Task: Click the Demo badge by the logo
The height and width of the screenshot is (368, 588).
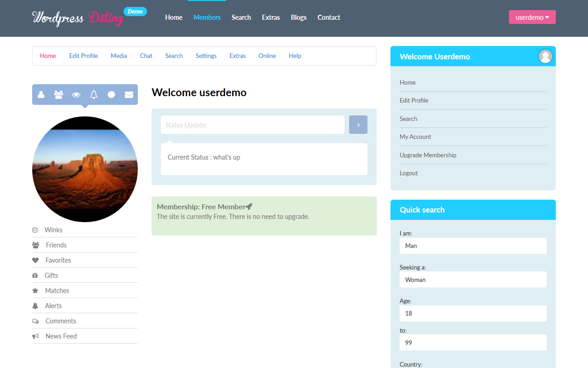Action: (x=135, y=11)
